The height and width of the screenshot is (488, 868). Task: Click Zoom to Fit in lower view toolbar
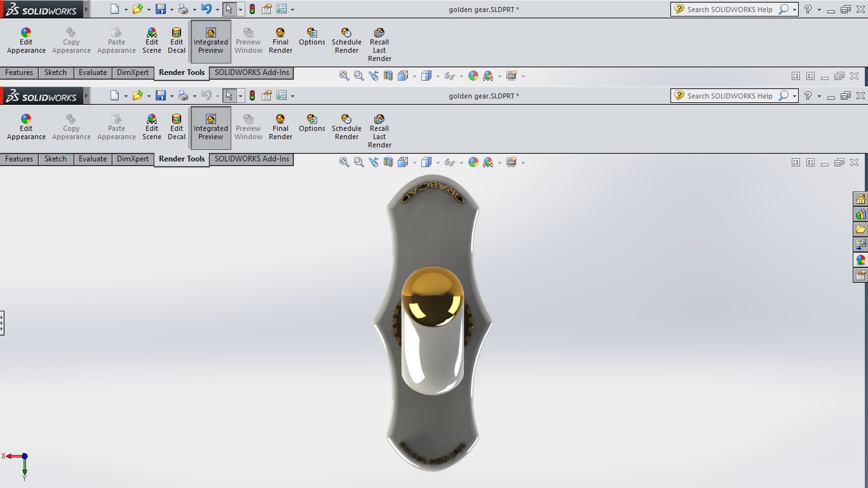coord(344,162)
